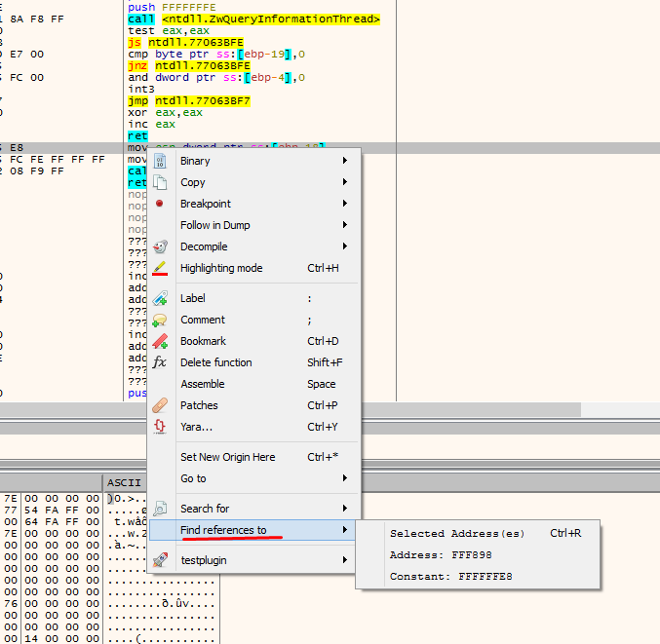Click the testplugin rocket icon

coord(161,560)
